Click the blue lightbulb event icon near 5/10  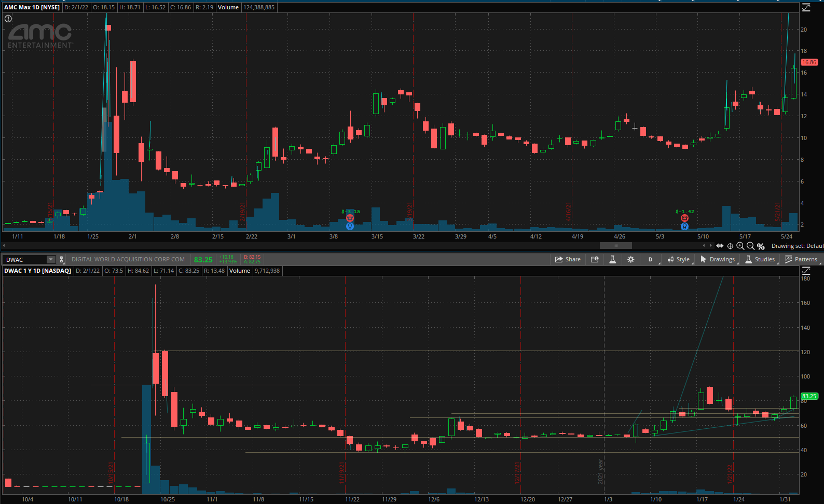tap(684, 226)
